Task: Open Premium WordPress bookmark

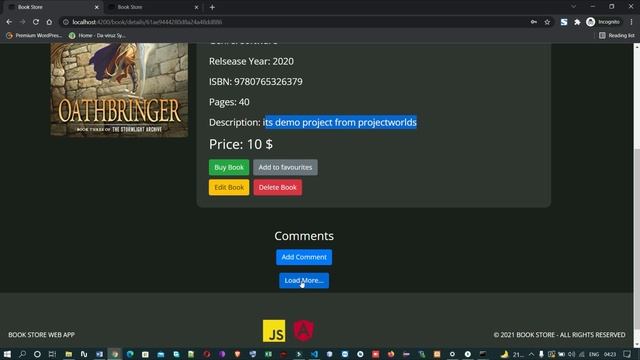Action: click(x=34, y=36)
